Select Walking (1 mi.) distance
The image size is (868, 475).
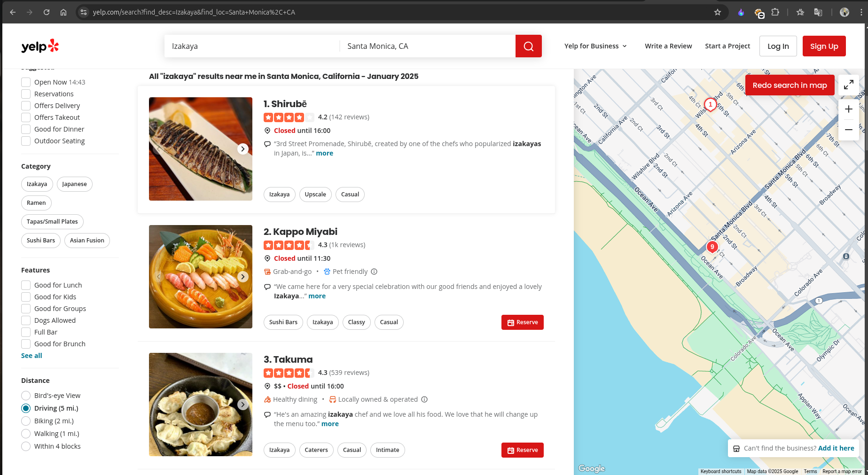click(x=26, y=434)
